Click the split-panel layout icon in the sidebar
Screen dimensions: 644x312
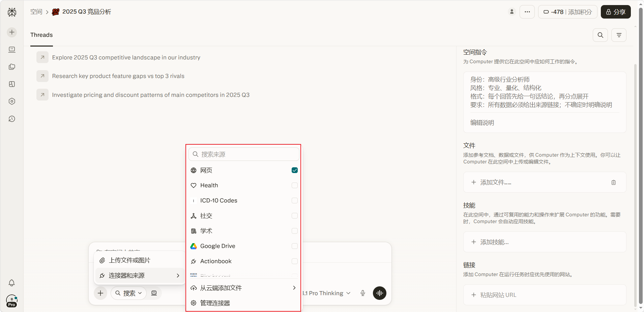[12, 84]
